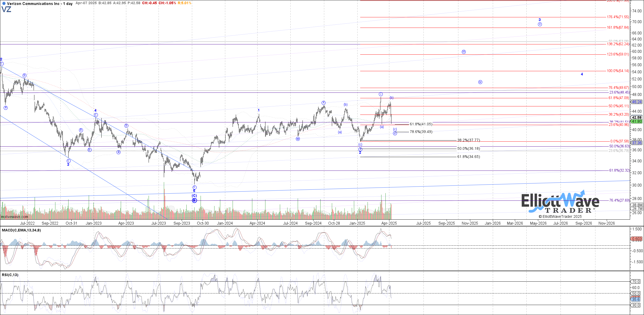This screenshot has height=315, width=644.
Task: Click the circled iii wave marker
Action: [x=464, y=52]
